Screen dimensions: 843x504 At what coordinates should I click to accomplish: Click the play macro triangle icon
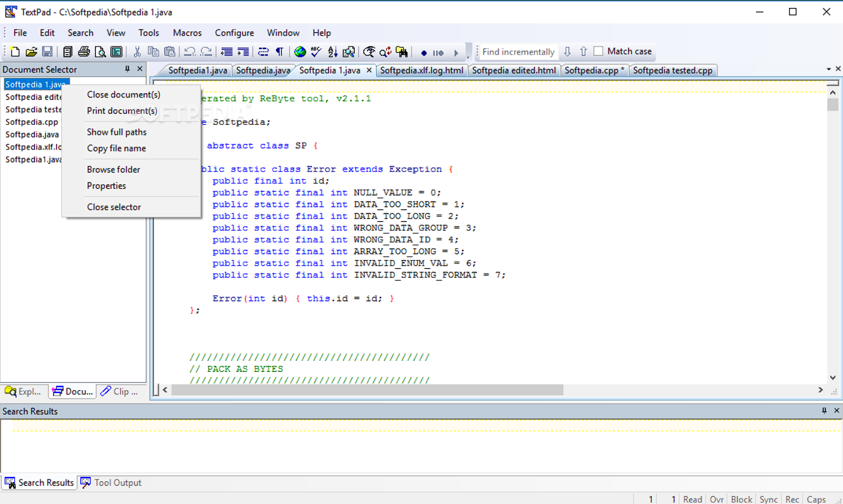point(456,53)
